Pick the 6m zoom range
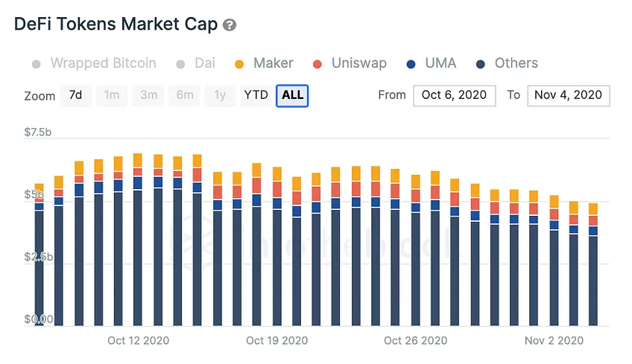This screenshot has width=632, height=364. click(x=185, y=95)
